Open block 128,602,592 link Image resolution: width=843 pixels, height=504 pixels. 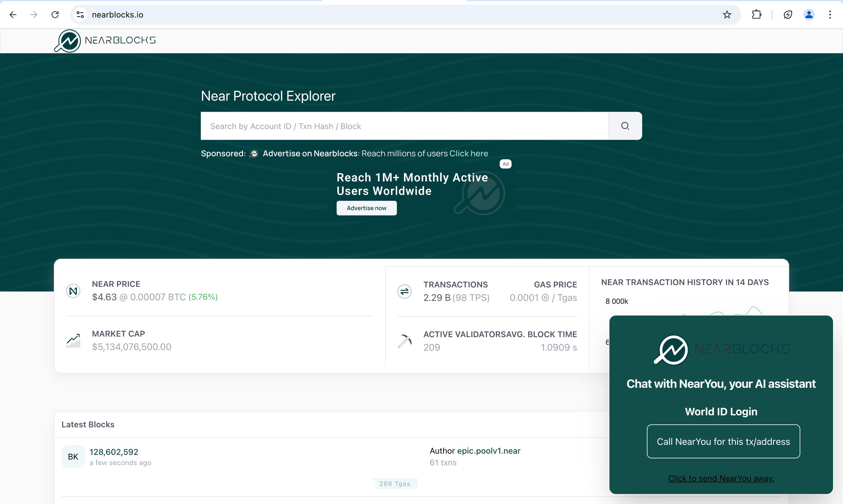(x=114, y=452)
